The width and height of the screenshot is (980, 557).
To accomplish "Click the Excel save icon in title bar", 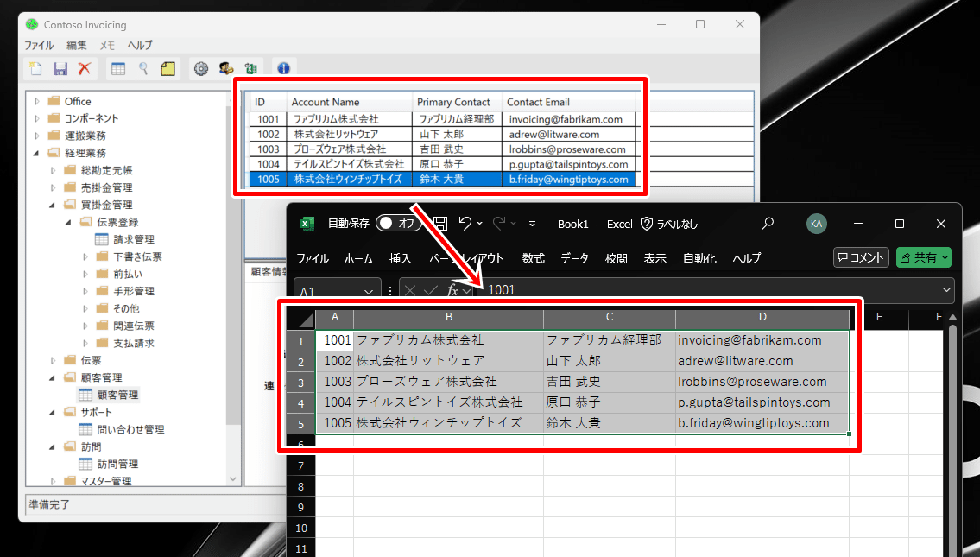I will tap(440, 223).
